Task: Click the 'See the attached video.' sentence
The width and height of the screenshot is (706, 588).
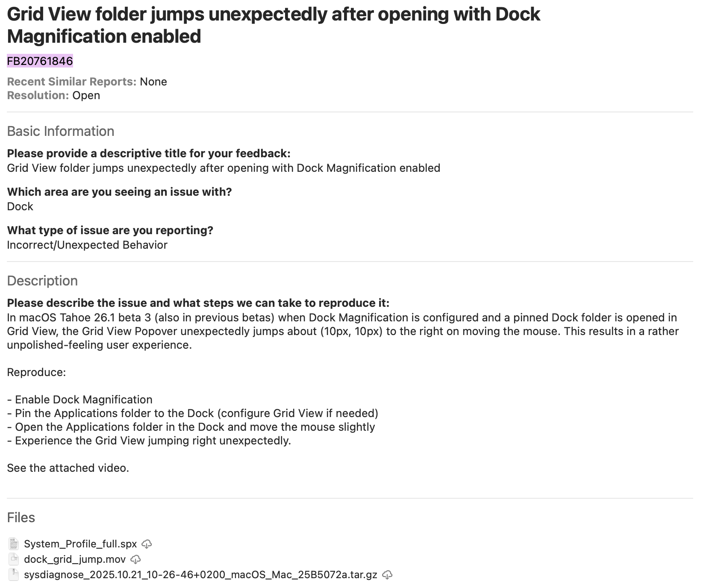Action: pyautogui.click(x=68, y=468)
